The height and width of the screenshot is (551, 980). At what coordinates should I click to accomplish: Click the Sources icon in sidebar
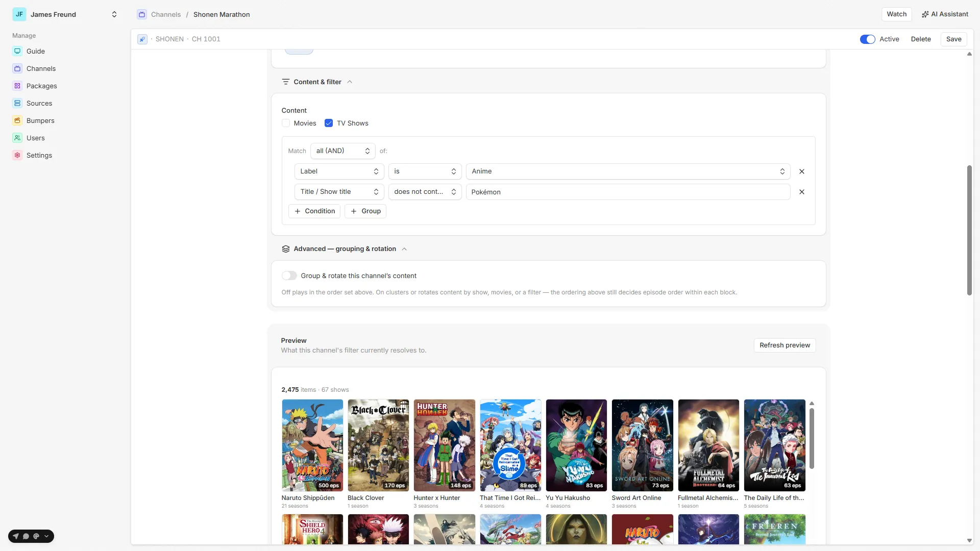coord(17,103)
